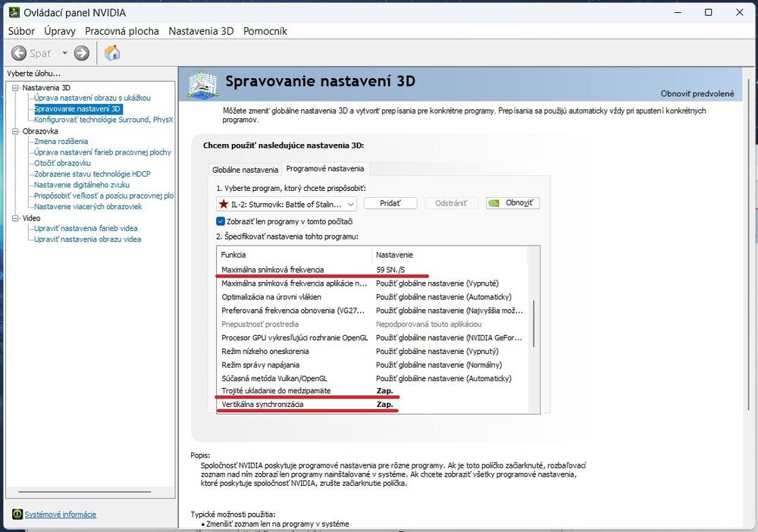Click the NVIDIA logo restore button icon
Screen dimensions: 758x532
pos(493,203)
